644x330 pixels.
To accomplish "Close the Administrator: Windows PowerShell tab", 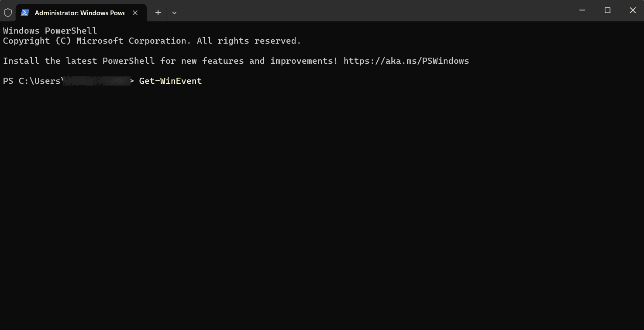I will pyautogui.click(x=135, y=13).
